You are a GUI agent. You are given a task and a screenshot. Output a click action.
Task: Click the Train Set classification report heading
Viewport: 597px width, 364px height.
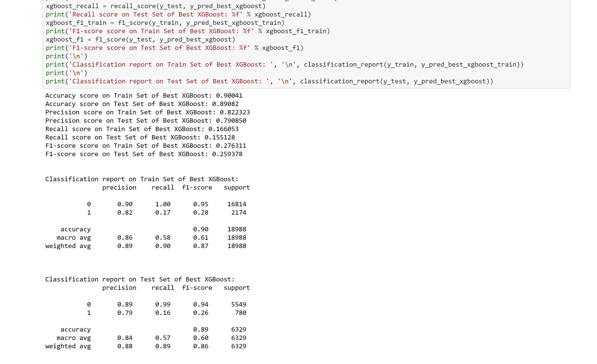click(x=141, y=179)
